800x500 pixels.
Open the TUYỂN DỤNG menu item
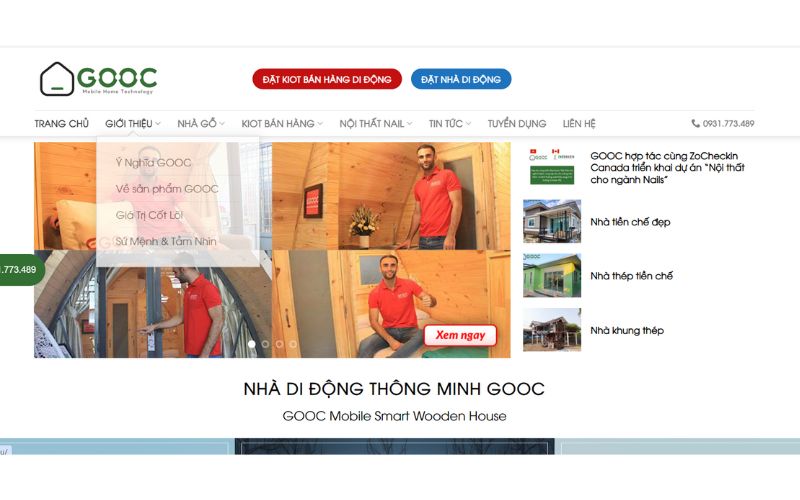(517, 123)
